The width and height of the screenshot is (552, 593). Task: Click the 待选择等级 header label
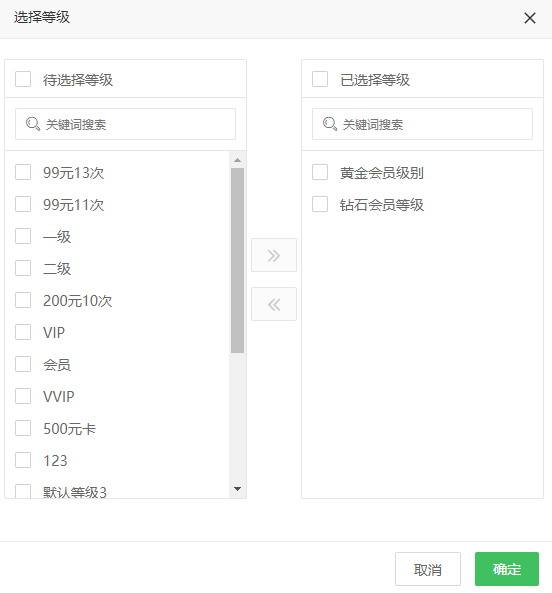(78, 80)
